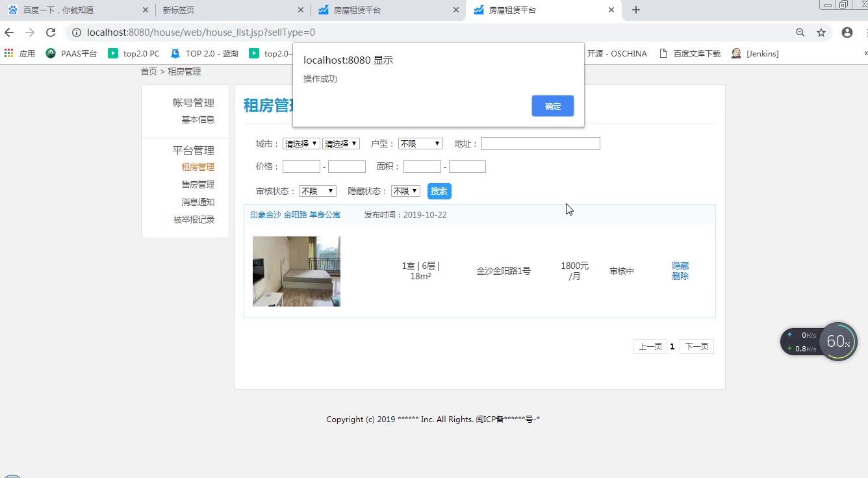Reload the current page
Screen dimensions: 868x478
click(51, 32)
